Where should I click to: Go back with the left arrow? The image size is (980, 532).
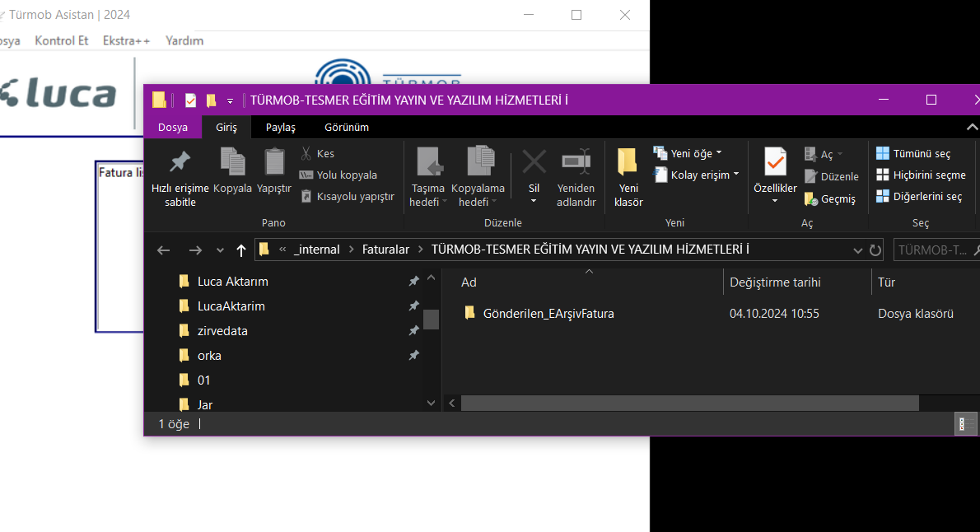[164, 250]
